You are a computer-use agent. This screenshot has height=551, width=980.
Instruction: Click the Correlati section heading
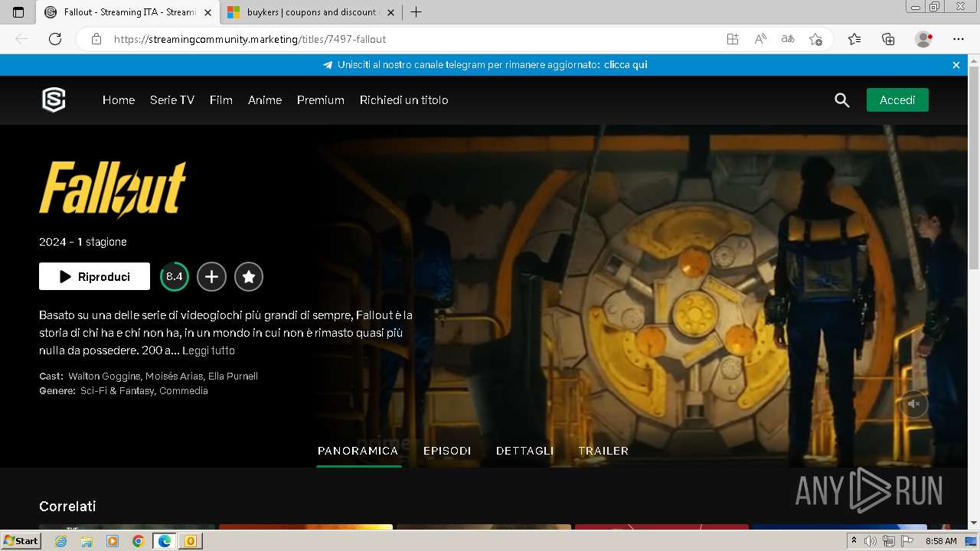(67, 507)
